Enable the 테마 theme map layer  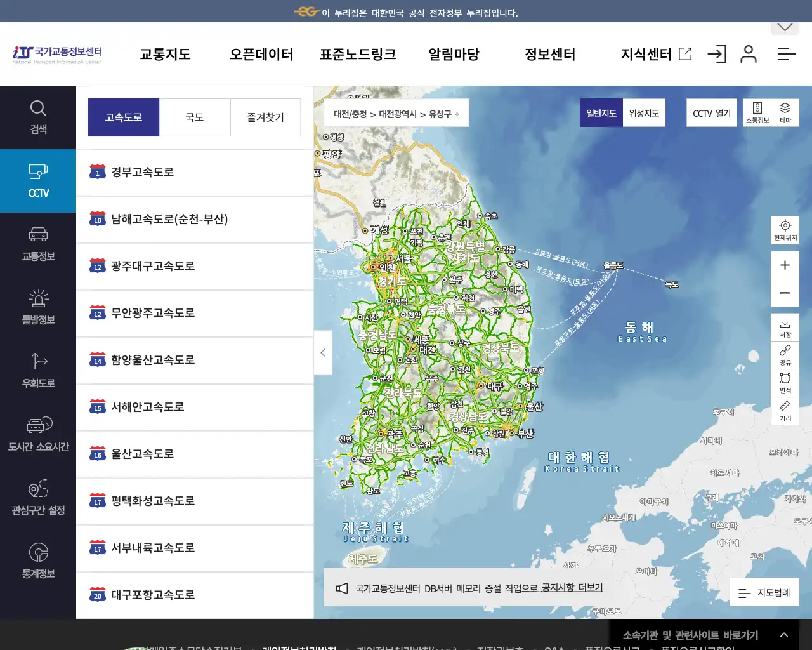[785, 112]
